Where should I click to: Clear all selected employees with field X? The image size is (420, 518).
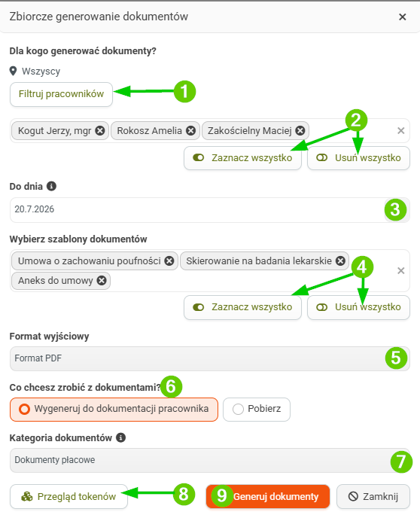click(401, 131)
